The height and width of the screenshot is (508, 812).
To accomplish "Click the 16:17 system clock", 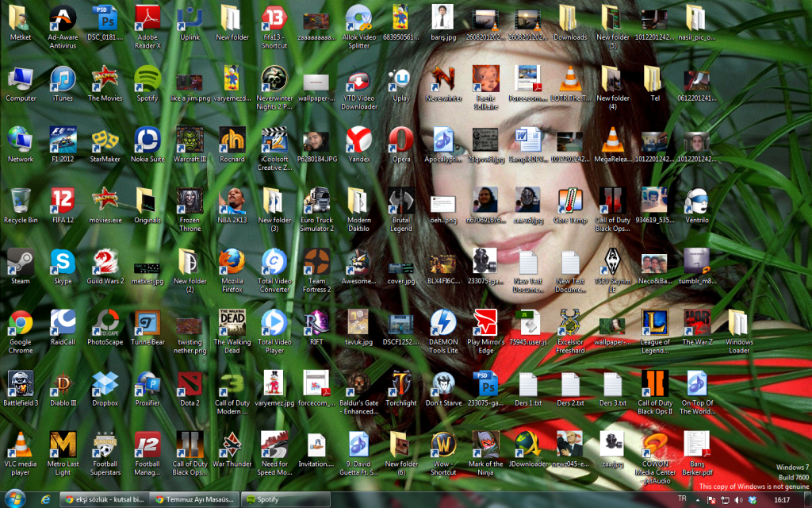I will 781,500.
